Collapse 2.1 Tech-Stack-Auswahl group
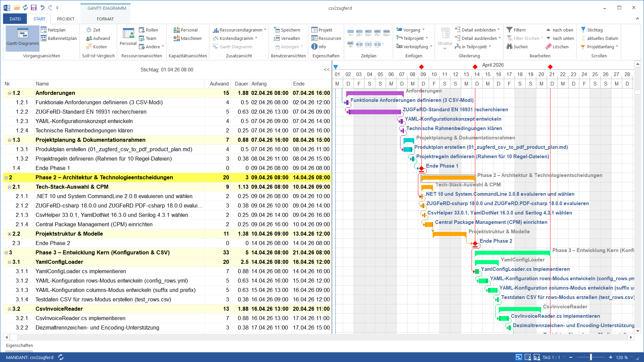This screenshot has width=644, height=362. coord(9,187)
